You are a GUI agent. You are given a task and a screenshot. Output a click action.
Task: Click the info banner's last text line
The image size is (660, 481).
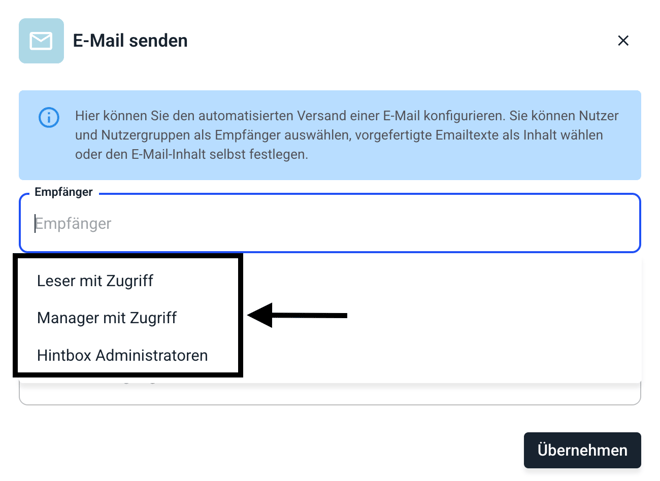(x=191, y=154)
